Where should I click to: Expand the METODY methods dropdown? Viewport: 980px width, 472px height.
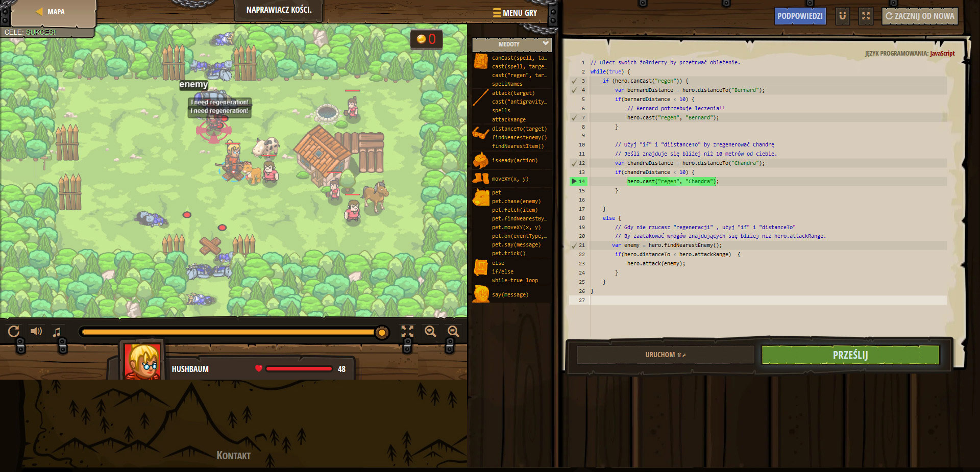pos(512,44)
